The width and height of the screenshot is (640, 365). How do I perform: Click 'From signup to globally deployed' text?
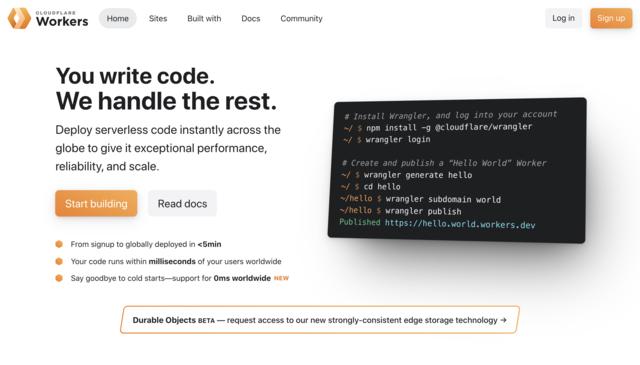(x=146, y=244)
